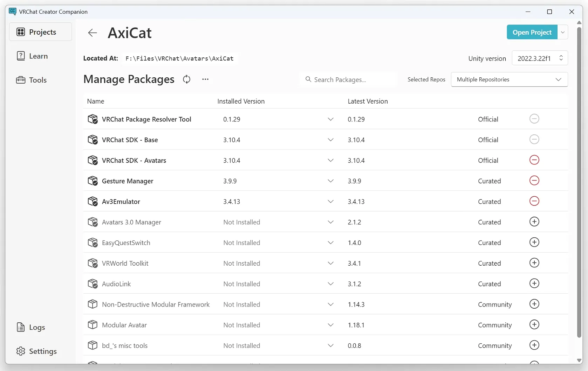Expand version dropdown for Av3Emulator
Image resolution: width=588 pixels, height=371 pixels.
click(330, 202)
